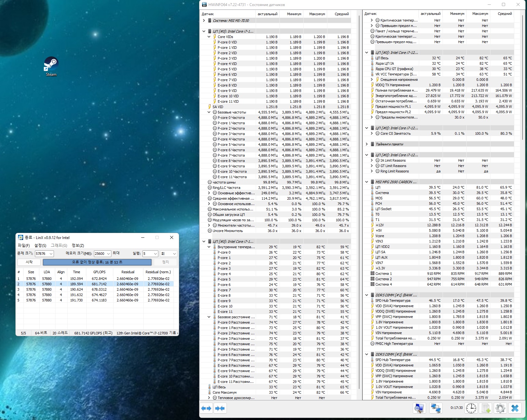Screen dimensions: 527x420
Task: Open the problem size 57876 dropdown
Action: [x=51, y=254]
